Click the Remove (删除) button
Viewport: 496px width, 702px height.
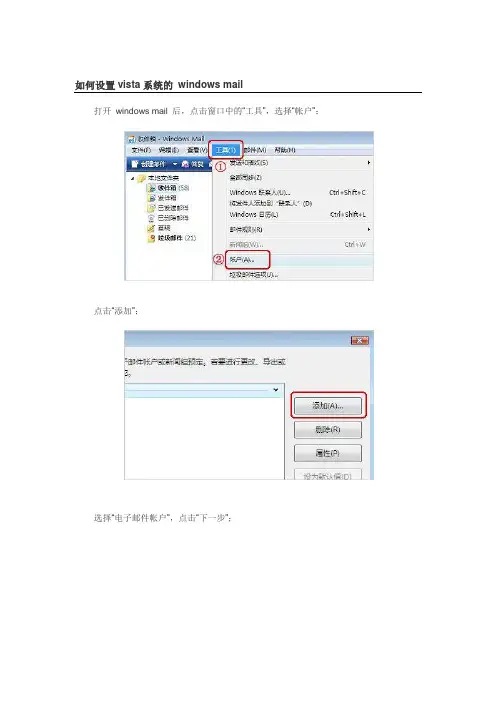pos(328,430)
